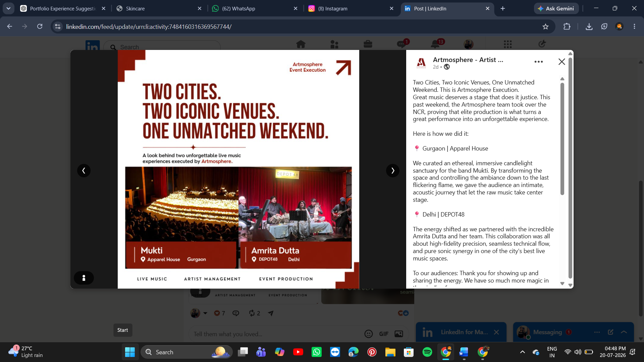Open tab search dropdown chevron
The width and height of the screenshot is (644, 362).
(x=8, y=9)
